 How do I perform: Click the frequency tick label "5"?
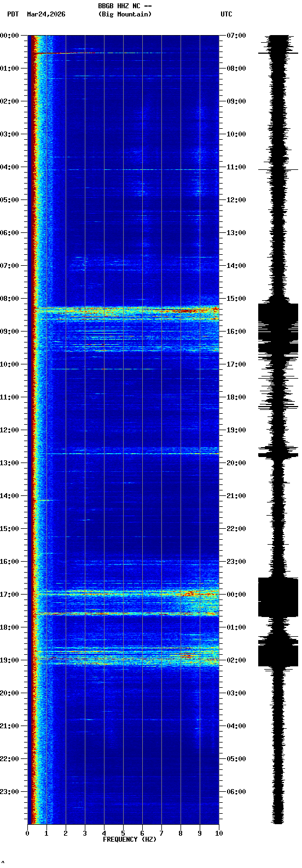(123, 833)
